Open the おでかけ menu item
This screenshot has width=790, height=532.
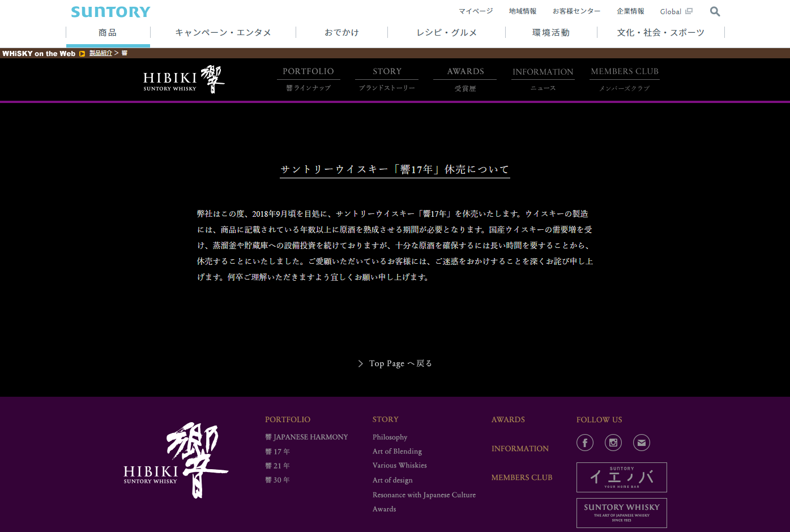point(341,33)
